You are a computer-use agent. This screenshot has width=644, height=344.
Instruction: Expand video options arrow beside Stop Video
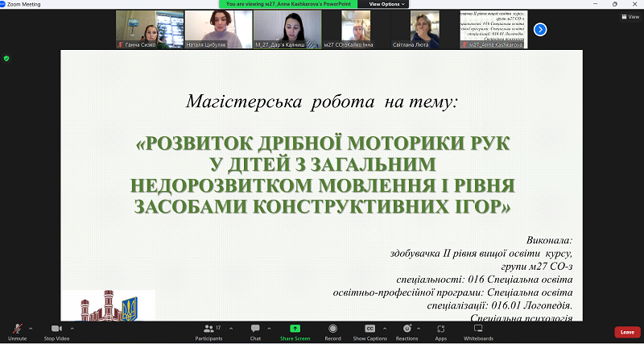(x=72, y=328)
